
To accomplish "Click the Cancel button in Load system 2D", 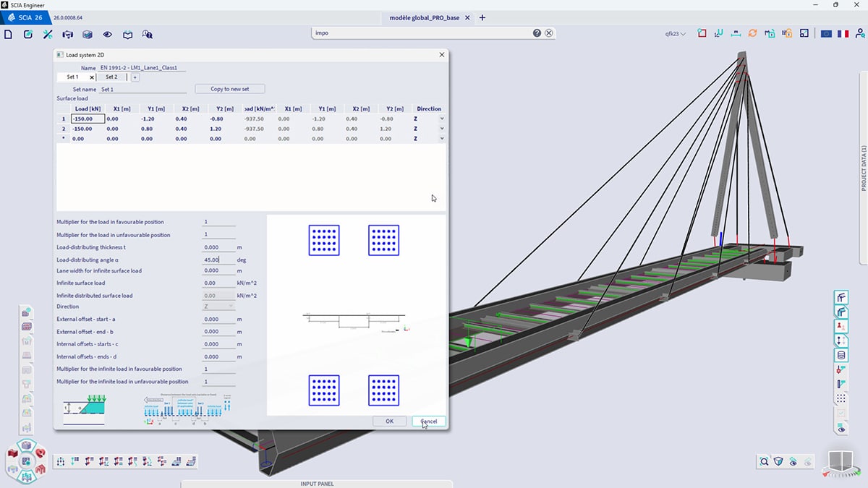I will 428,421.
